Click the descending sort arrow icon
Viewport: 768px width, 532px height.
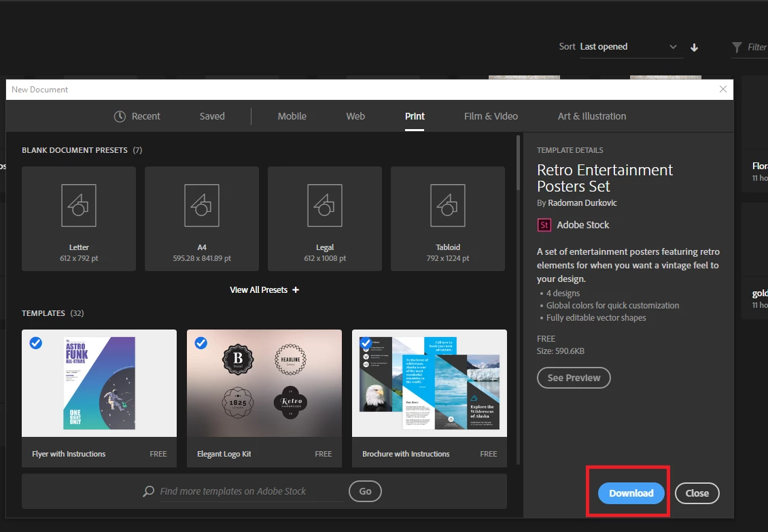pyautogui.click(x=694, y=48)
